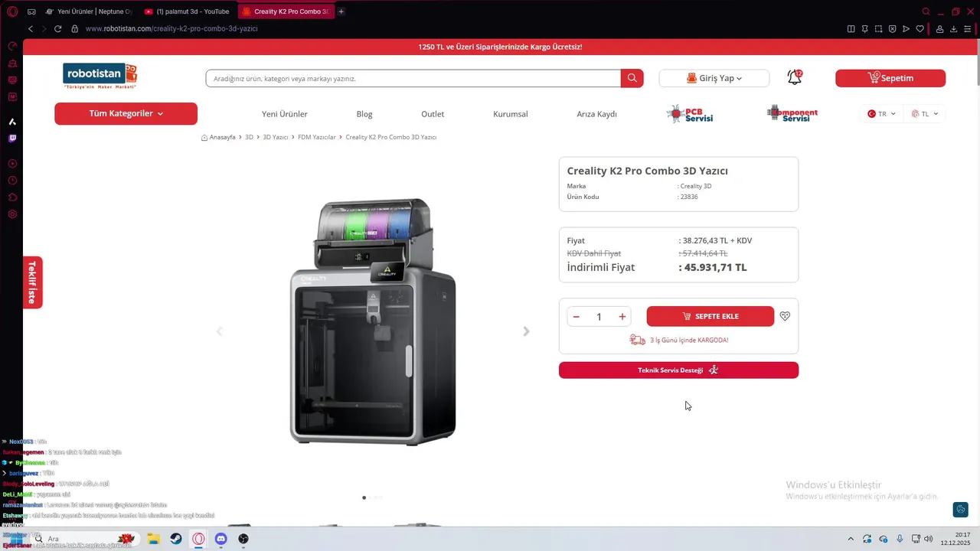The width and height of the screenshot is (980, 551).
Task: Open the notifications bell icon
Action: point(794,77)
